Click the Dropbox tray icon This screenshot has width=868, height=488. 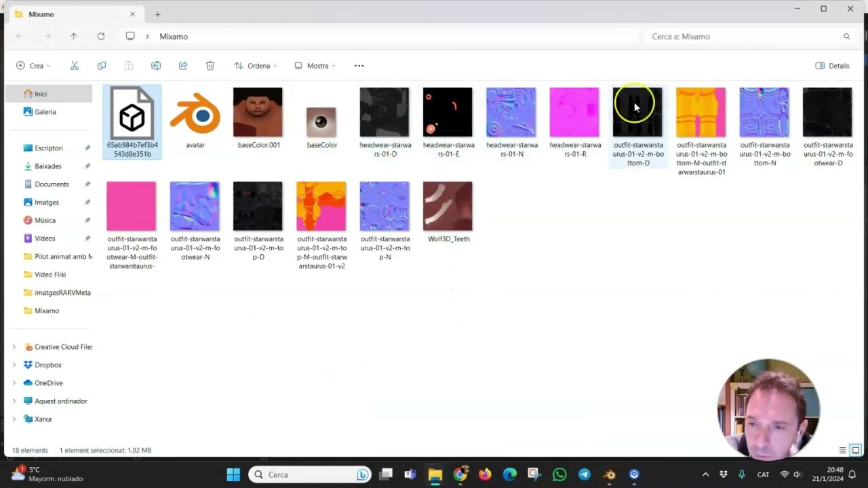[x=724, y=474]
